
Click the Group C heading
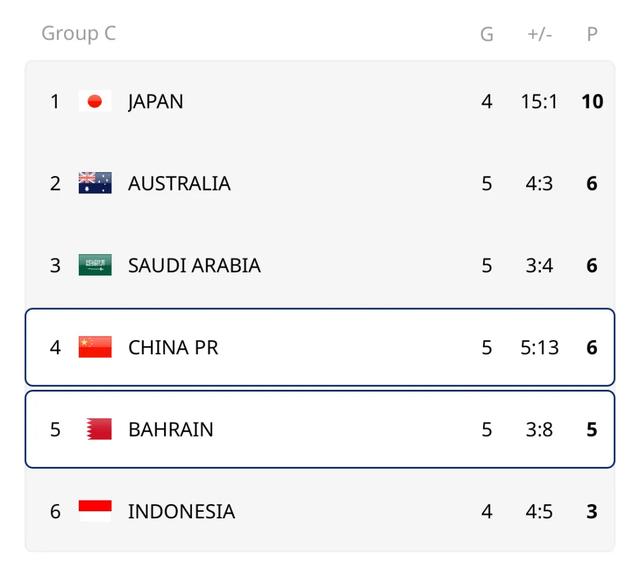79,33
